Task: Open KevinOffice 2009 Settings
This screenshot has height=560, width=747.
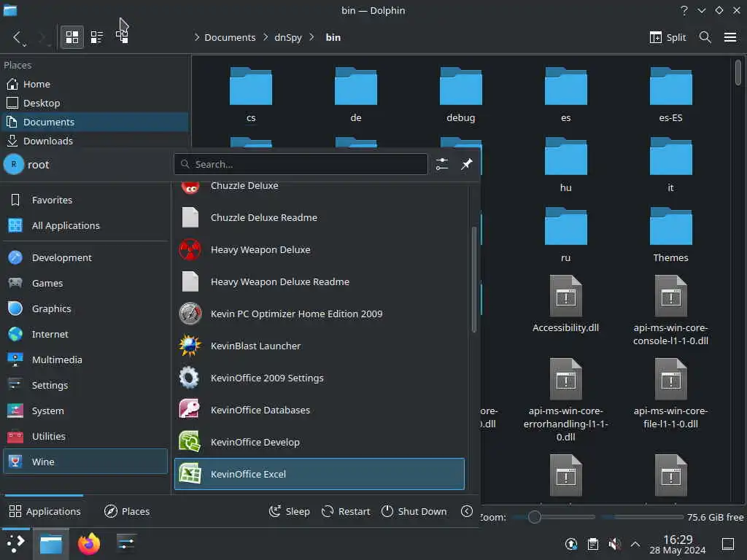Action: tap(320, 378)
